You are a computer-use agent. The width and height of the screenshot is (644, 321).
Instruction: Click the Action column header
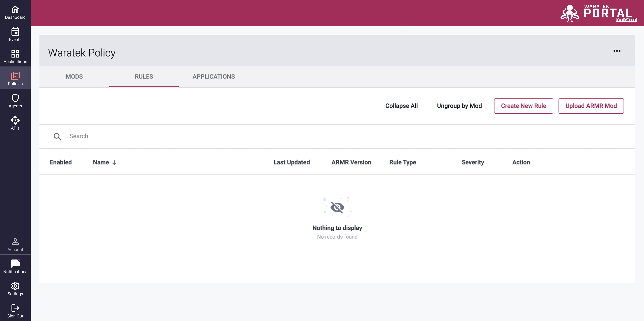coord(521,162)
